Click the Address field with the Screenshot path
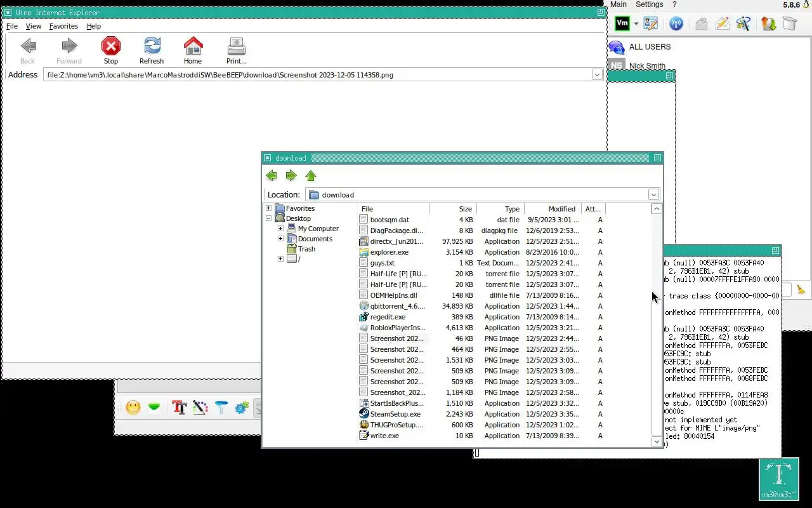This screenshot has width=812, height=508. 318,75
